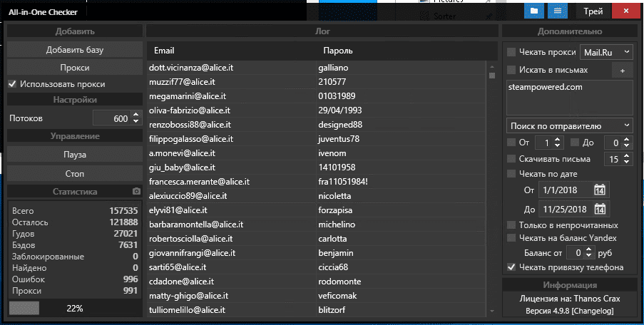The height and width of the screenshot is (325, 644).
Task: Select row oliva-fabrizio@alice.it
Action: tap(316, 110)
